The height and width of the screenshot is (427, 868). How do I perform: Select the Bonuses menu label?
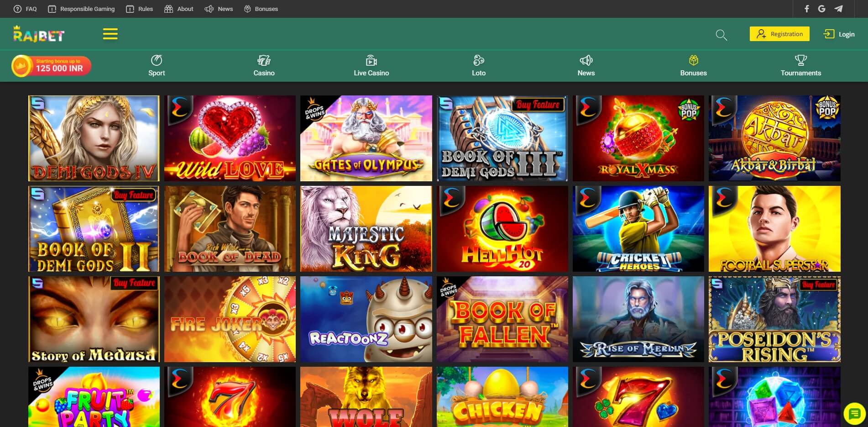click(694, 73)
